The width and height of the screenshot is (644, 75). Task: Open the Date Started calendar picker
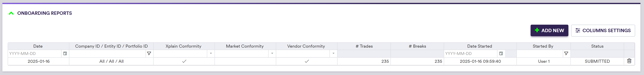click(x=501, y=54)
